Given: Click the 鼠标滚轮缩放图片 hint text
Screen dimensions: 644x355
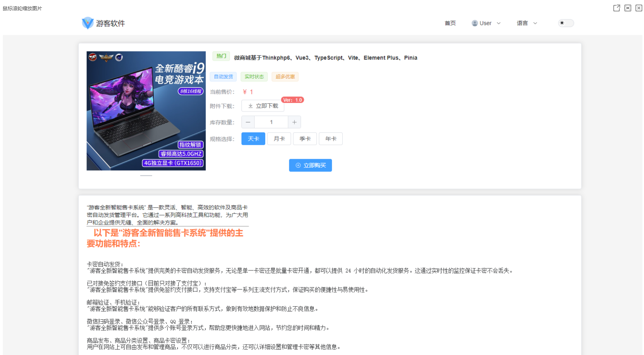Looking at the screenshot, I should click(x=23, y=8).
